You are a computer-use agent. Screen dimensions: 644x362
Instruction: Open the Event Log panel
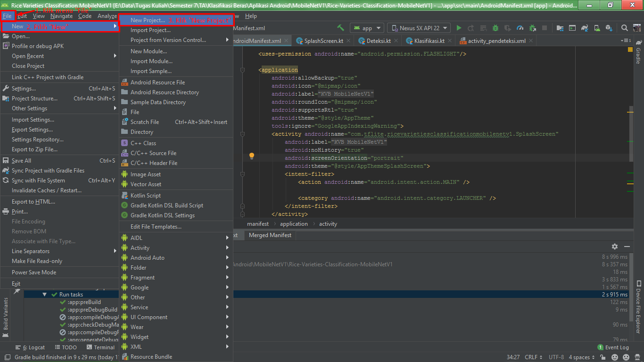coord(617,347)
